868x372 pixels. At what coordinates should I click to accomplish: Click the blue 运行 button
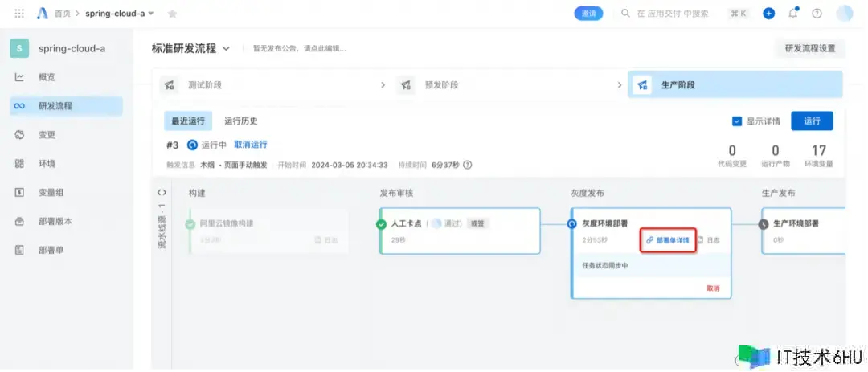coord(812,121)
